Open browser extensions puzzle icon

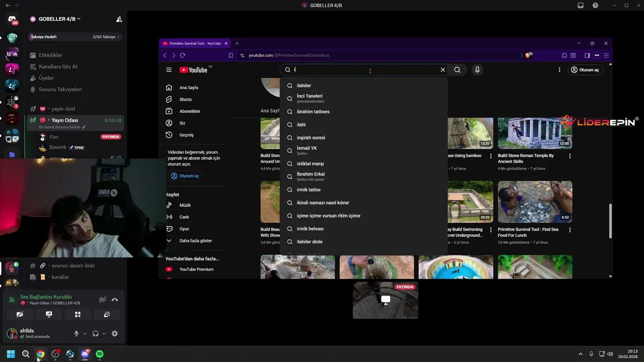(x=565, y=55)
